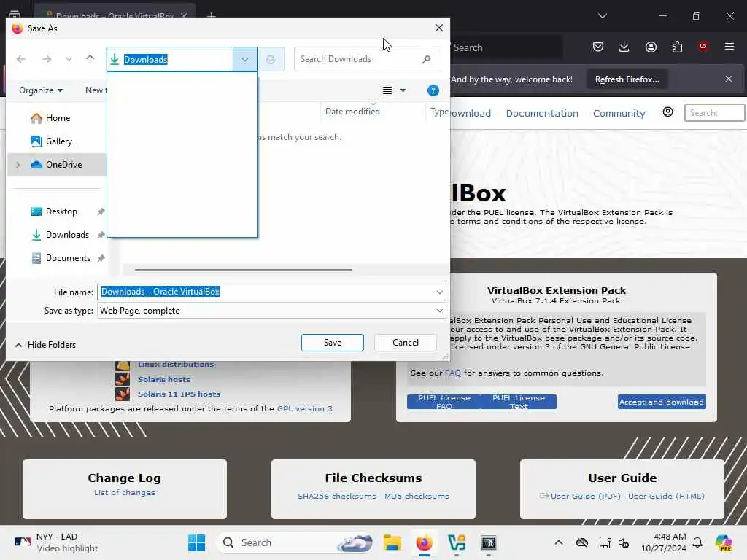Select OneDrive in navigation pane

click(63, 165)
